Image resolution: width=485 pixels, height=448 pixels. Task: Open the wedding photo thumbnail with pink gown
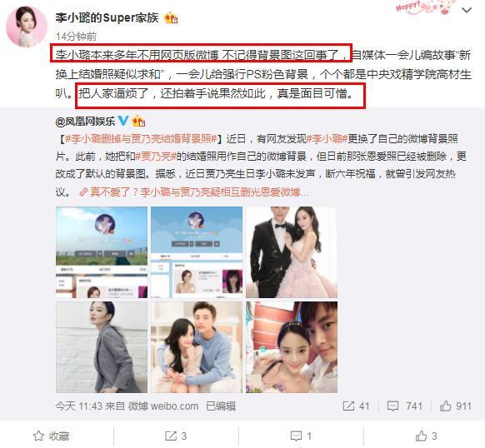coord(292,252)
